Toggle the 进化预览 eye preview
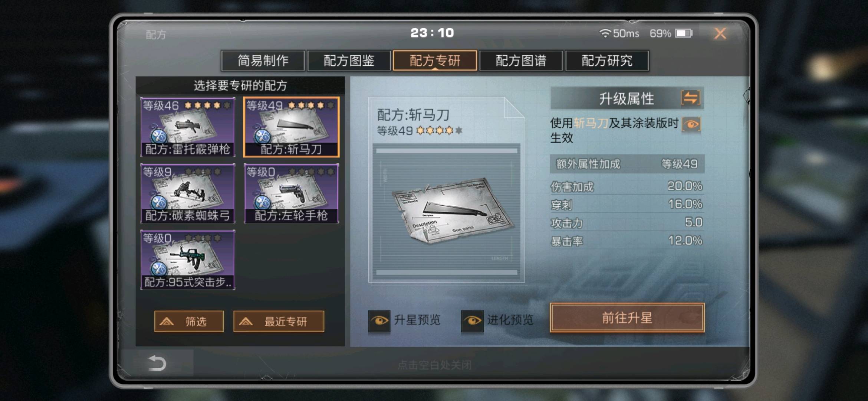Image resolution: width=868 pixels, height=401 pixels. (472, 320)
